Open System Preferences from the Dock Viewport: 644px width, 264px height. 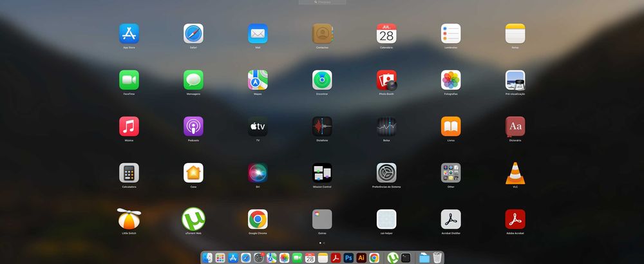click(259, 258)
